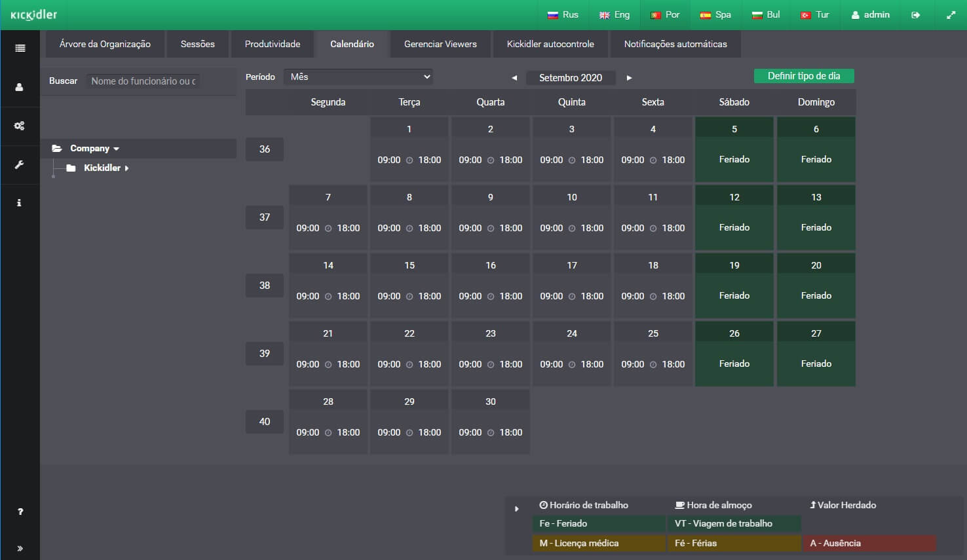Open the help question mark icon
The width and height of the screenshot is (967, 560).
pos(20,512)
